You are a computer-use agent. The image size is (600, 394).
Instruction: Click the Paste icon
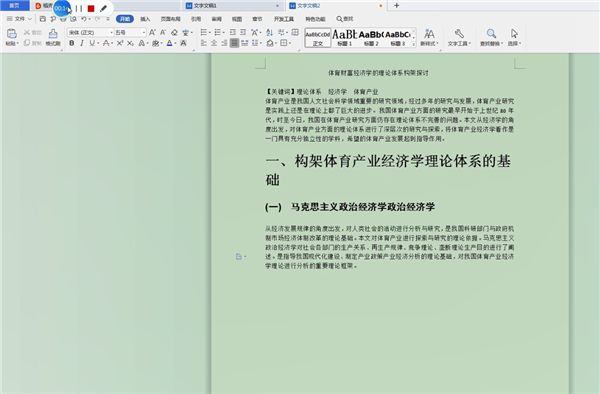point(11,33)
